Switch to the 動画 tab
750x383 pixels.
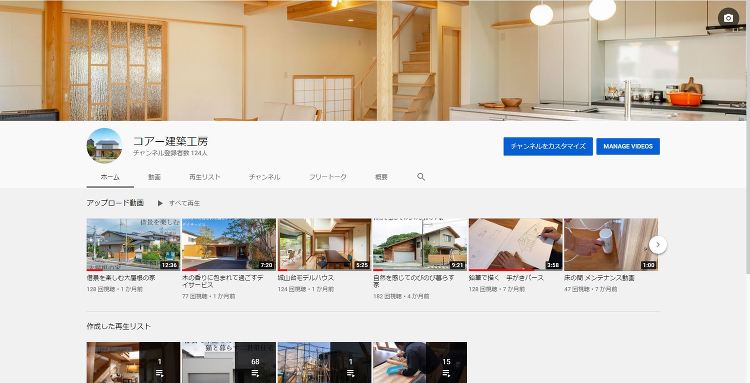(x=154, y=177)
